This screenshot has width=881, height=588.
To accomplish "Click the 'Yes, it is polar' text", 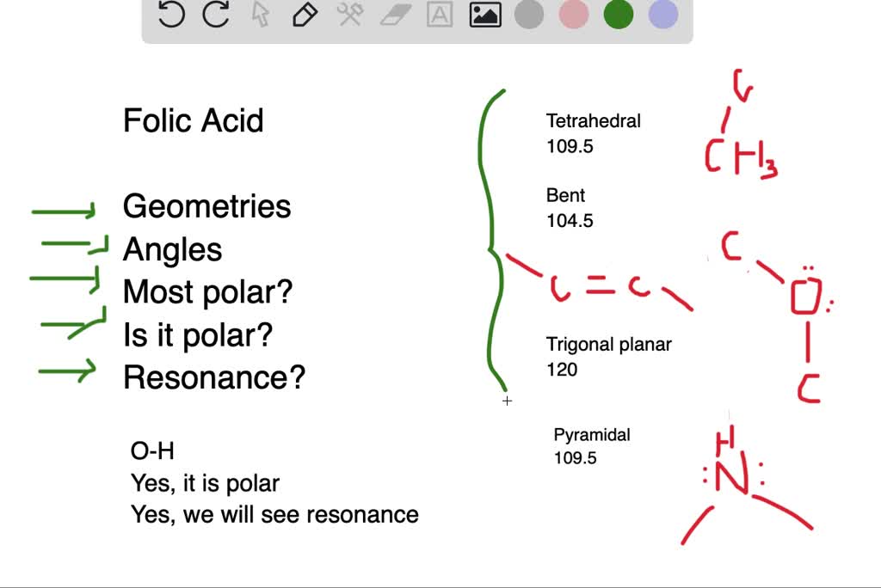I will click(206, 482).
